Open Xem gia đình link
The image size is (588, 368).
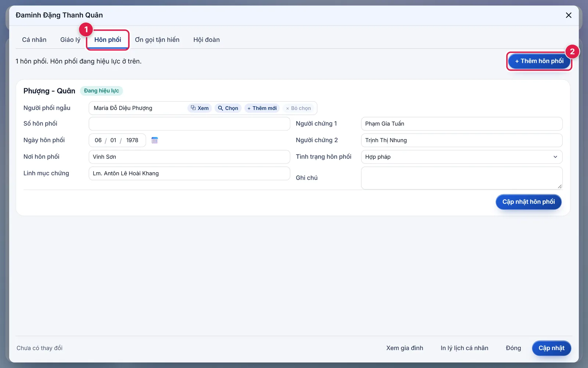[x=405, y=348]
